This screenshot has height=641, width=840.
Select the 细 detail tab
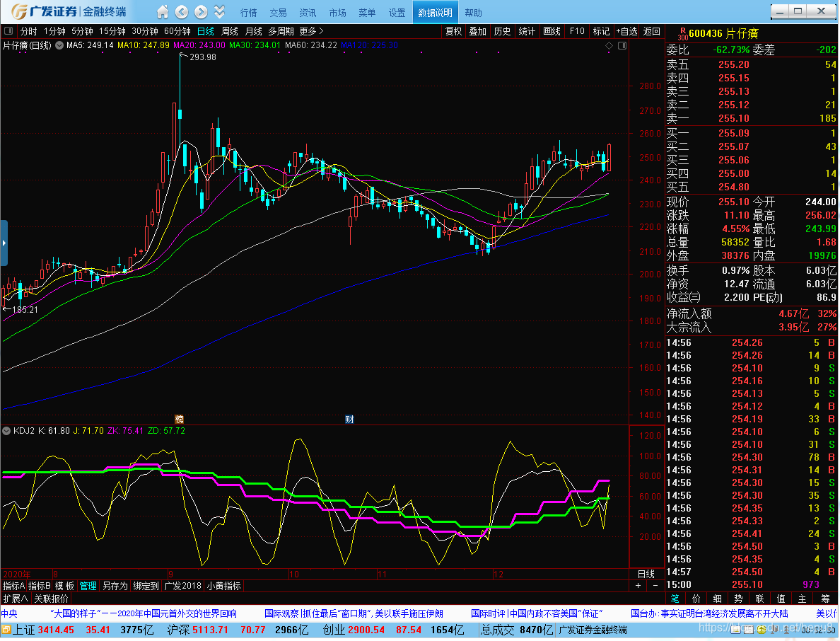(717, 599)
